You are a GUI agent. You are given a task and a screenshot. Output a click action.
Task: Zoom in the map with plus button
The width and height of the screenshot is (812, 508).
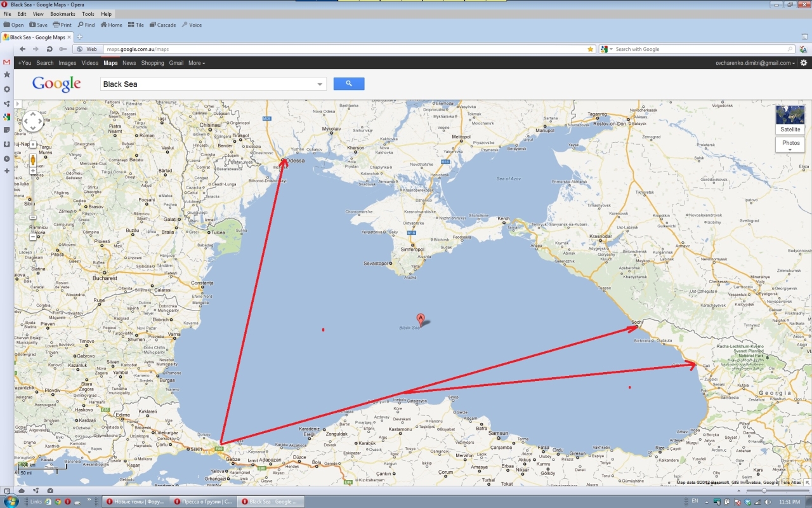(x=33, y=171)
